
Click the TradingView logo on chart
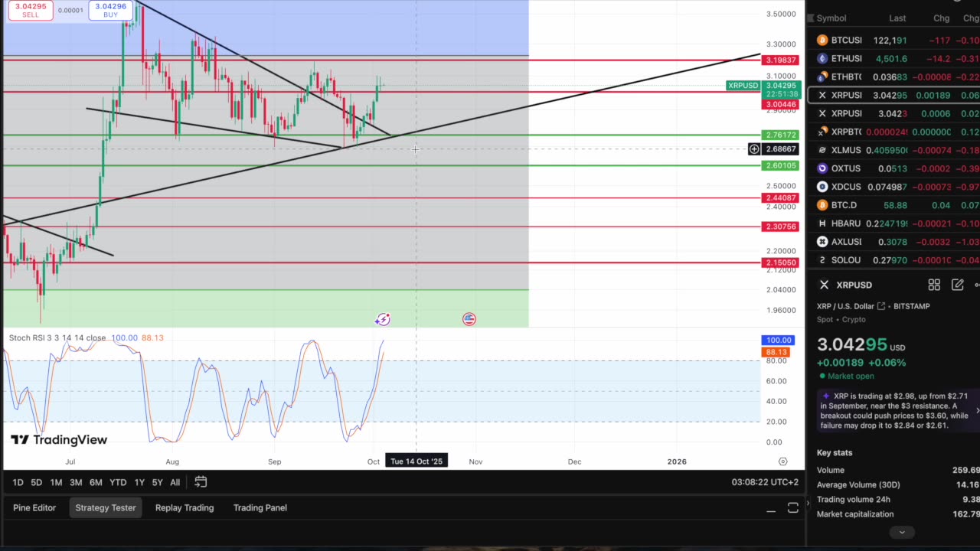59,440
